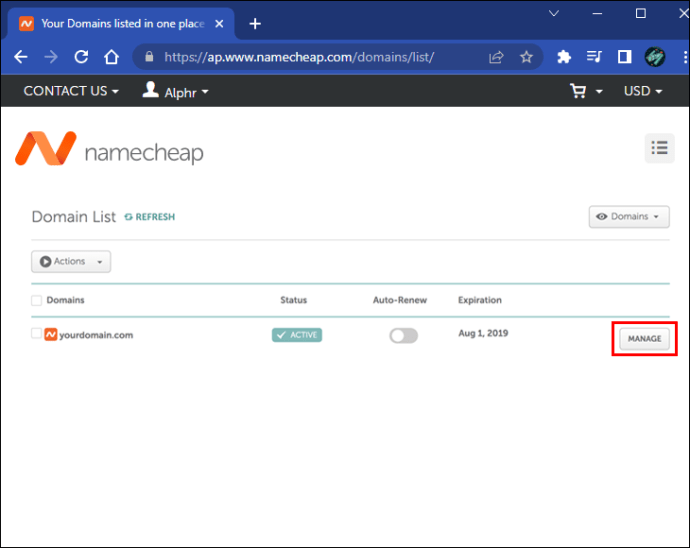Click the Expiration column header
690x548 pixels.
(480, 300)
